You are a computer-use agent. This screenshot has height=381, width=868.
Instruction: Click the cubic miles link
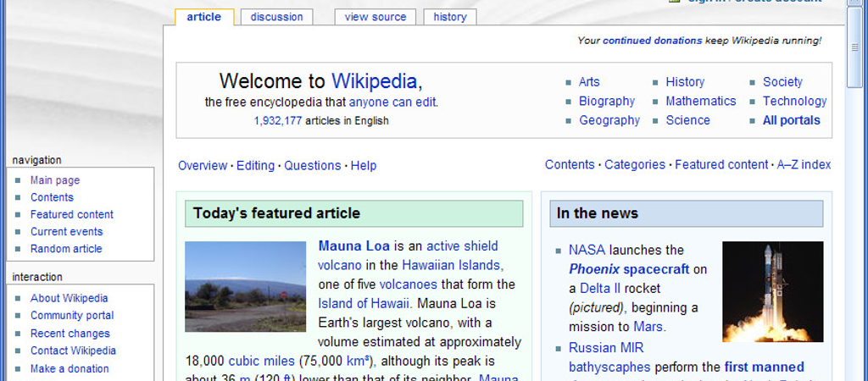pyautogui.click(x=261, y=362)
